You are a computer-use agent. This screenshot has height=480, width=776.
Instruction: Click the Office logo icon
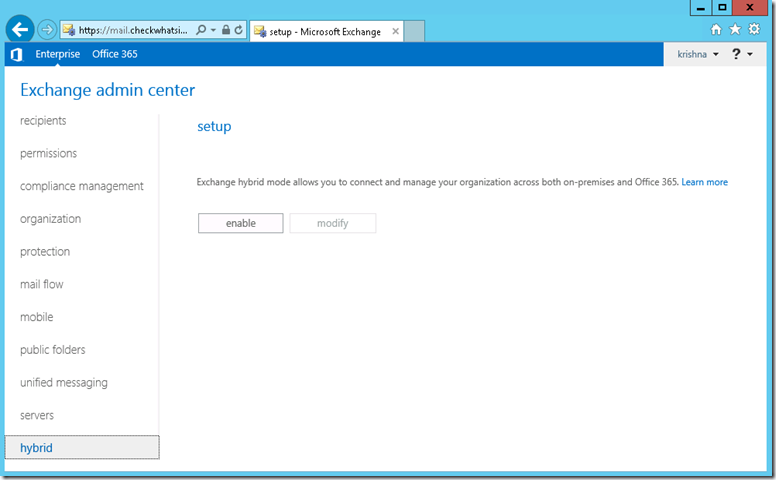17,54
